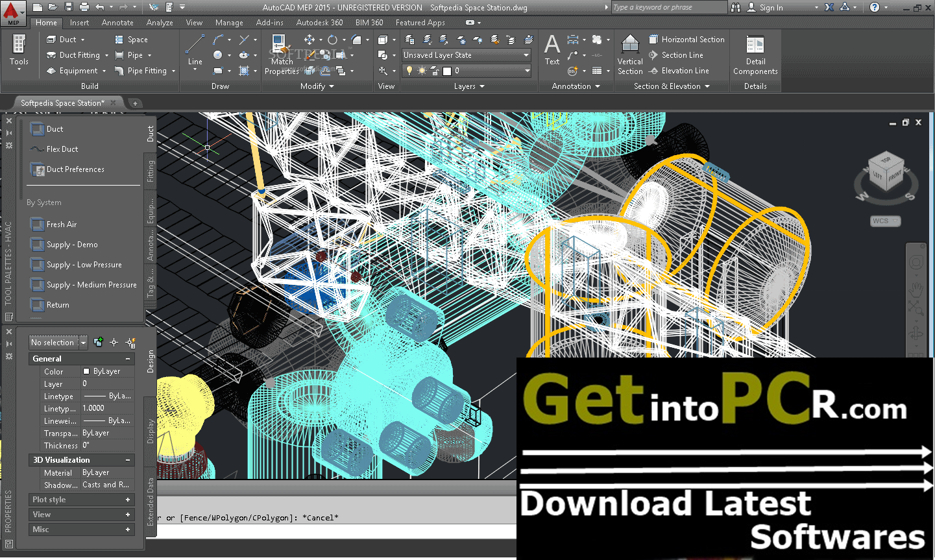Click the Save floppy disk icon
This screenshot has height=560, width=935.
tap(69, 7)
